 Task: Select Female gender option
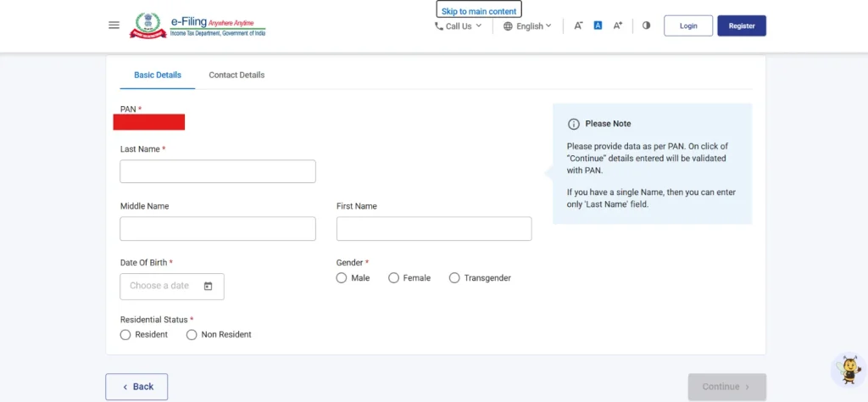(393, 278)
